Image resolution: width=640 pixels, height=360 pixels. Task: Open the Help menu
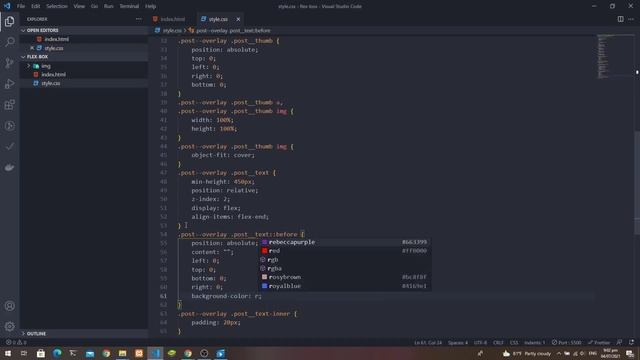[151, 6]
